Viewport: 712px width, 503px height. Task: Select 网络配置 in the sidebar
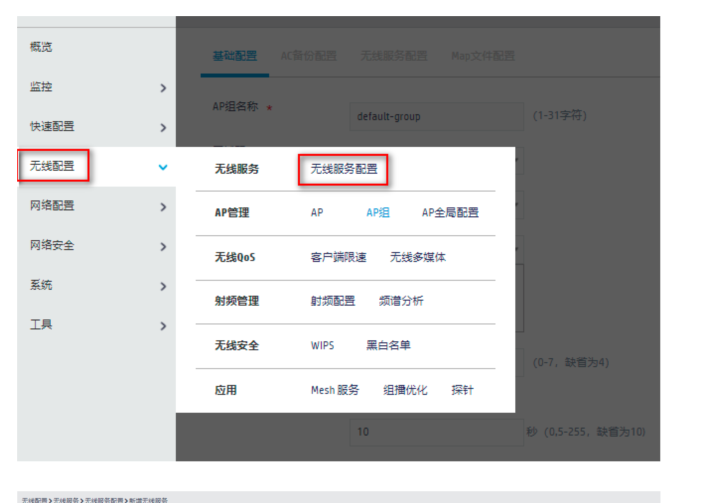pyautogui.click(x=52, y=205)
